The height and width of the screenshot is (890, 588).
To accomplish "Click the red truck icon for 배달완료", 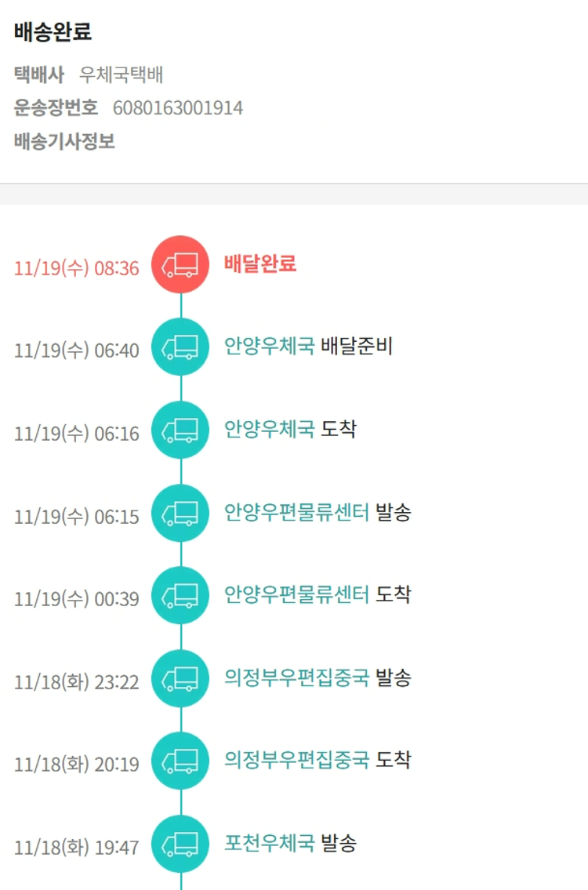I will 180,265.
